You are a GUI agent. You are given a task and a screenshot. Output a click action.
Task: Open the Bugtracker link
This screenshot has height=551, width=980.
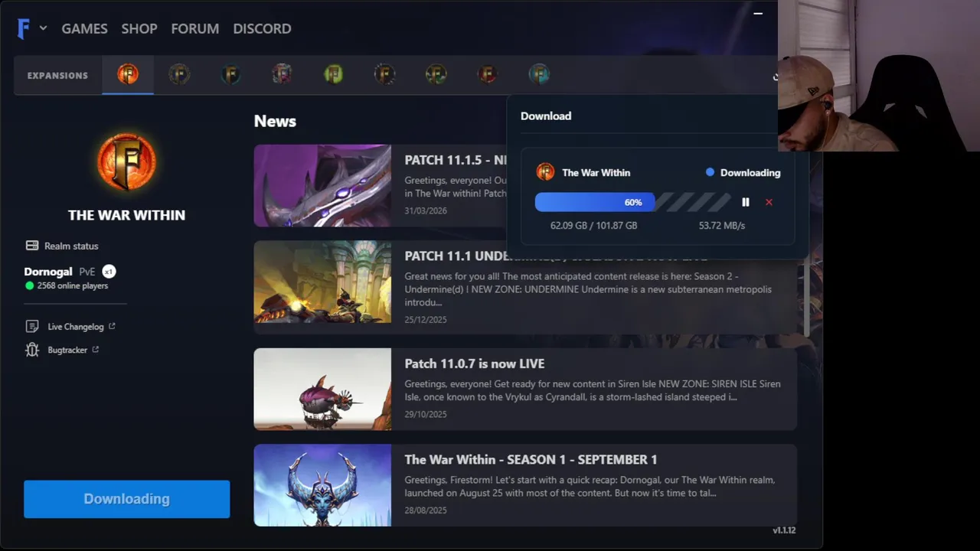67,350
